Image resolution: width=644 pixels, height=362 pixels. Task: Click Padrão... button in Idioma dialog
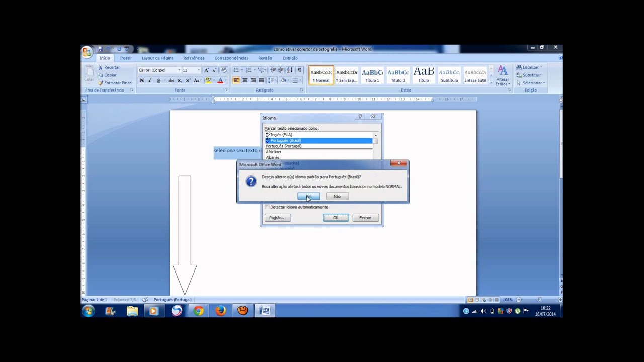pos(277,218)
